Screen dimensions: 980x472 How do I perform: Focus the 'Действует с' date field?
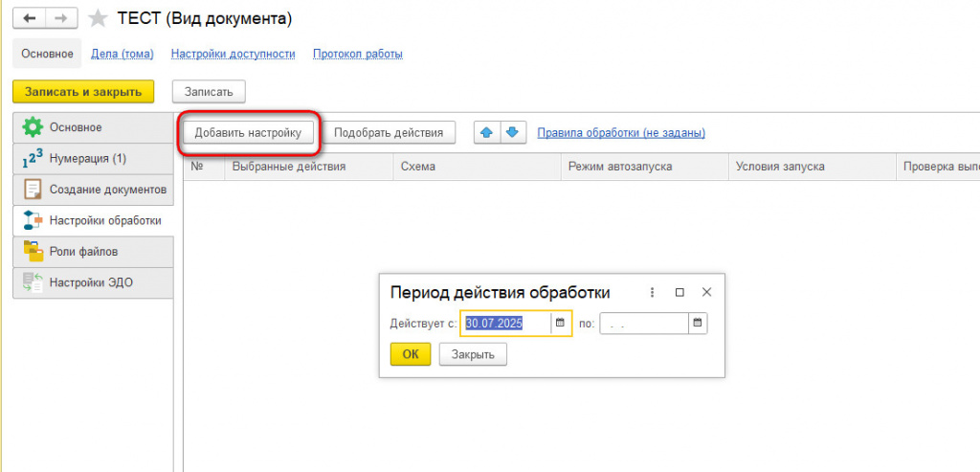(505, 324)
